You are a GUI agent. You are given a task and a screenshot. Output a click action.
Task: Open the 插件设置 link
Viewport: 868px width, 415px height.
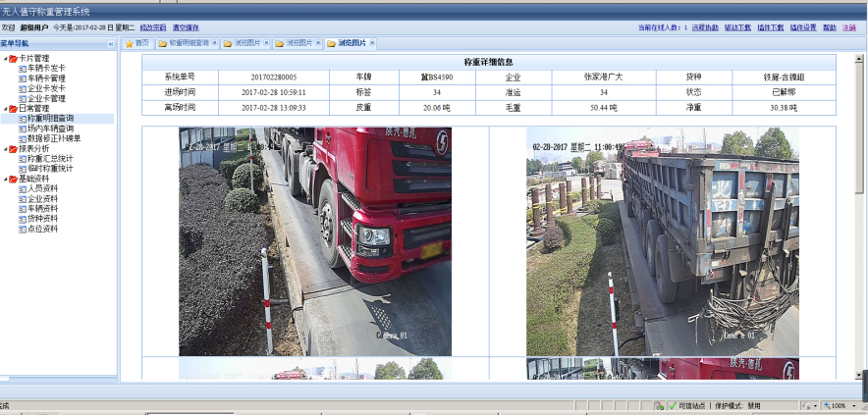tap(803, 27)
